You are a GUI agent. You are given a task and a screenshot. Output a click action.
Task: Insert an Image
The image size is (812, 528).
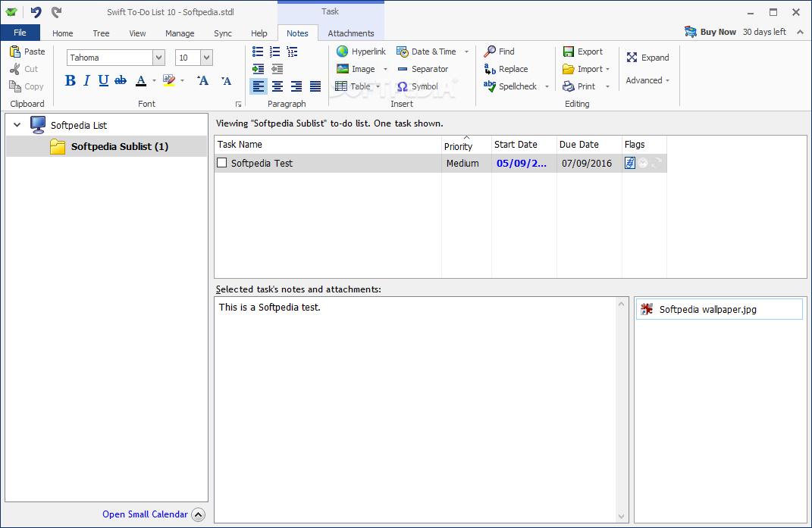point(356,69)
